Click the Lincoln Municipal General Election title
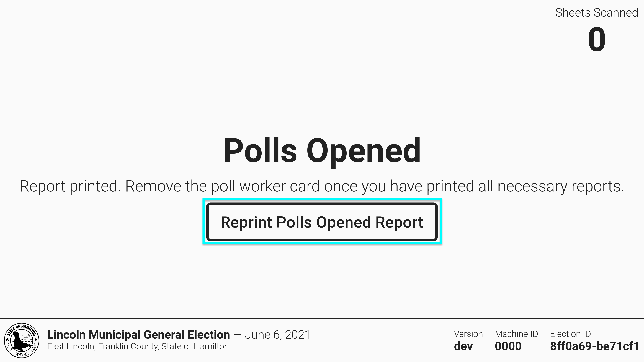Screen dimensions: 644x362 (x=138, y=335)
